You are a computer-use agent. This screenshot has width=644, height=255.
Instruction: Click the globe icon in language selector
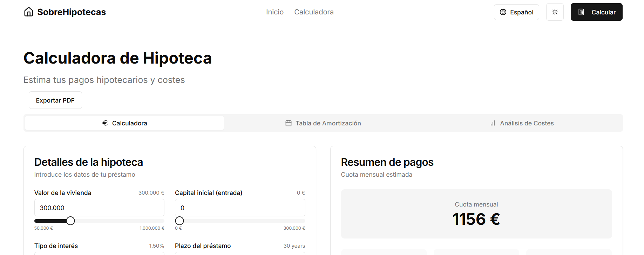(x=503, y=12)
